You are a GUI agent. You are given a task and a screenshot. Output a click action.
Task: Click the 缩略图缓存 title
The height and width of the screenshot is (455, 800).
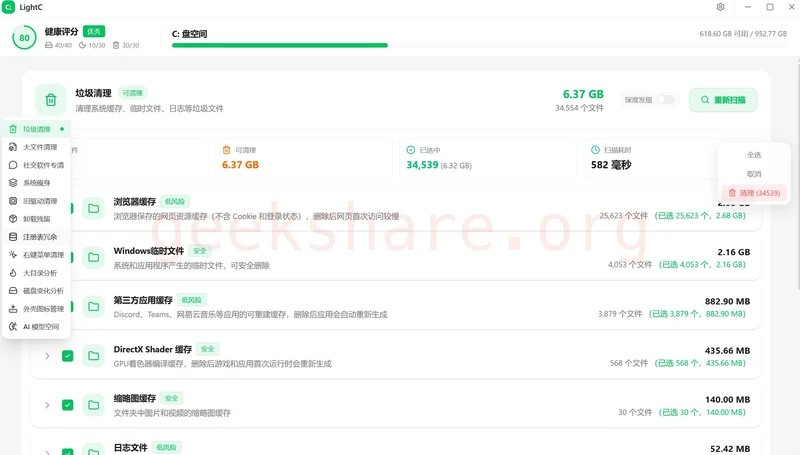134,398
